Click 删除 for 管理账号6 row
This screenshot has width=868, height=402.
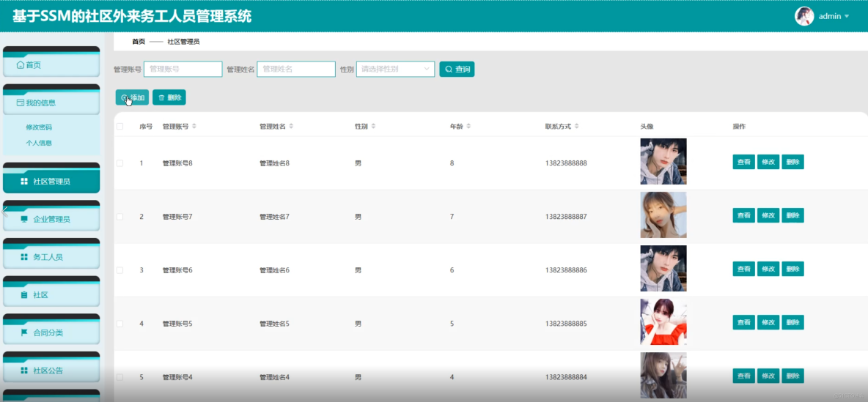pyautogui.click(x=792, y=269)
